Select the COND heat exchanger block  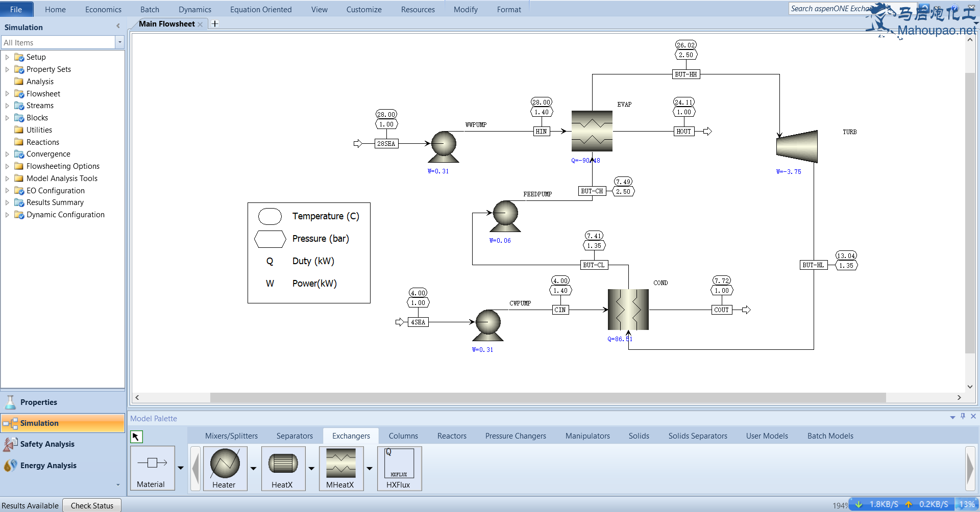point(628,310)
